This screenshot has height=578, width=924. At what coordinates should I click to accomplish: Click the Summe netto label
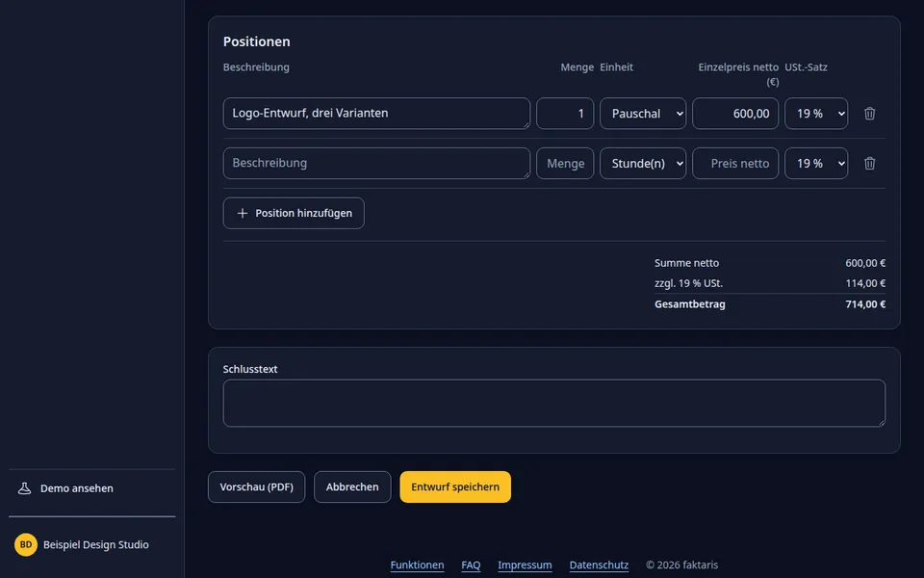click(x=686, y=263)
